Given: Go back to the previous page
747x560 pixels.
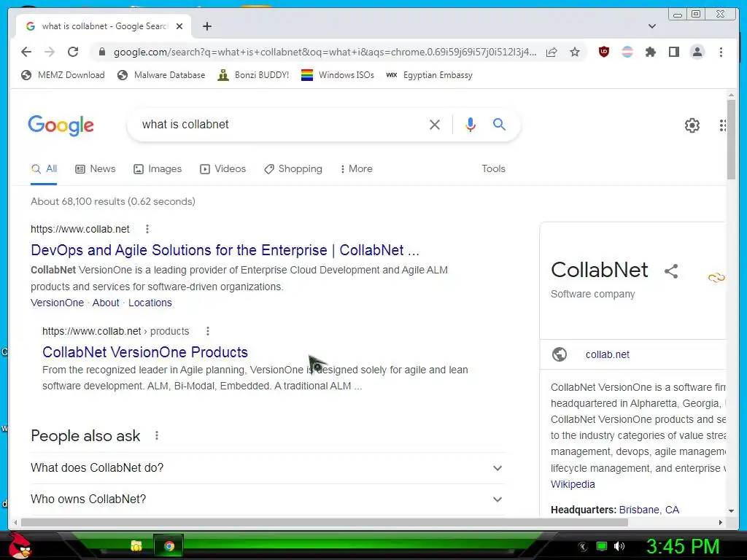Looking at the screenshot, I should (26, 52).
